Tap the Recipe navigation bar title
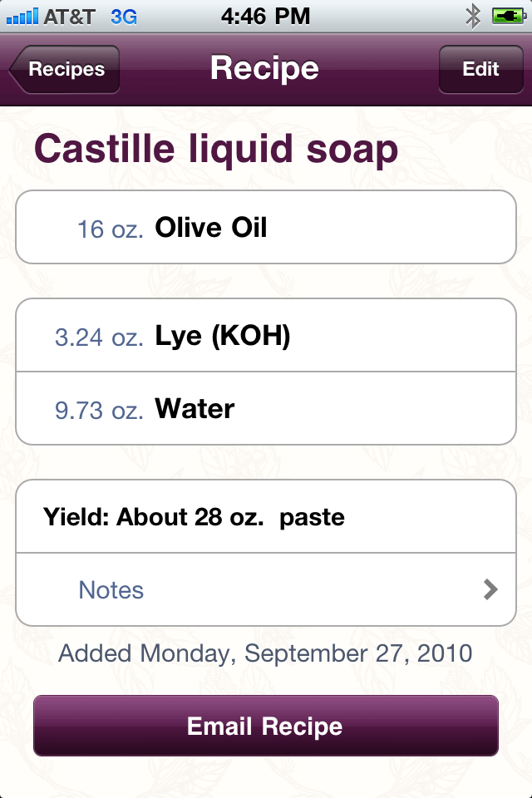 coord(264,68)
